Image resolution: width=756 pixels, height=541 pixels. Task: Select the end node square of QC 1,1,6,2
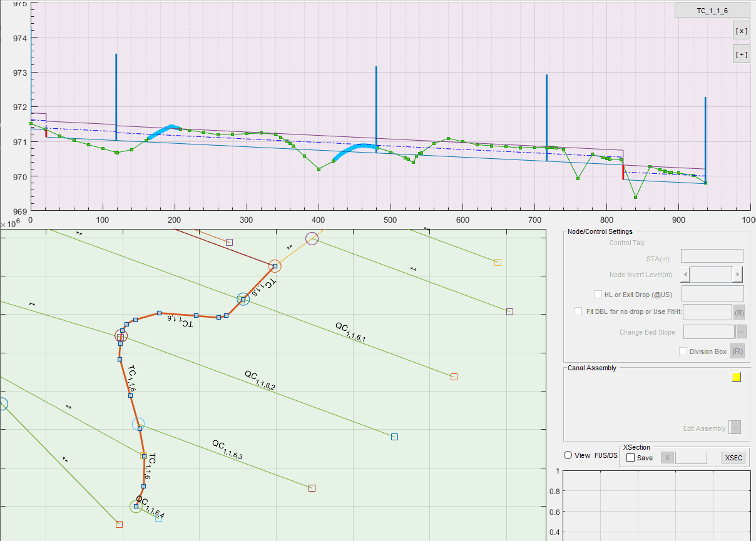[394, 437]
